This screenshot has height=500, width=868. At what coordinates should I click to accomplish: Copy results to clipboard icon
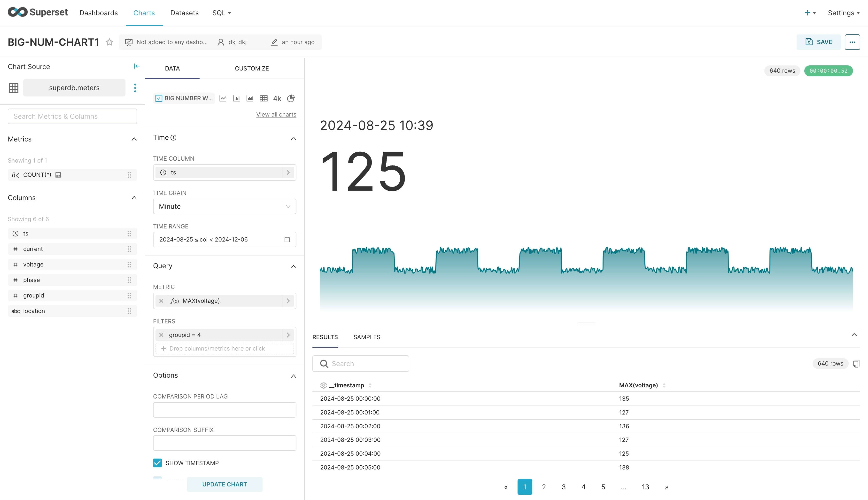[856, 363]
